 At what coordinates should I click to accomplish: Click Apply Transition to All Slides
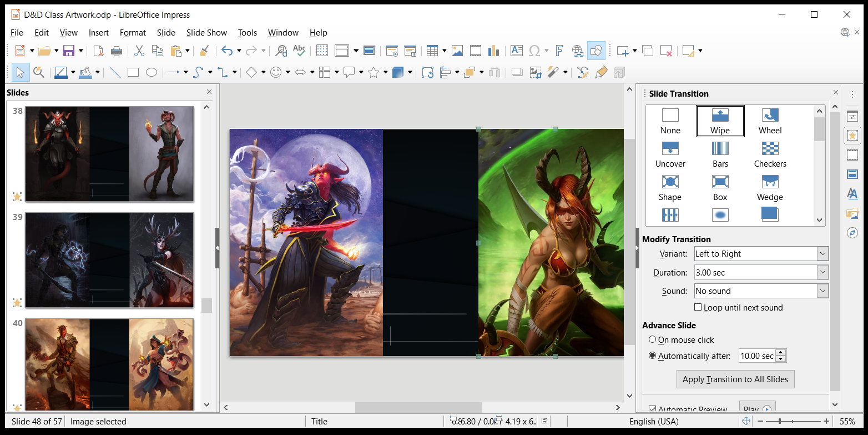click(735, 379)
